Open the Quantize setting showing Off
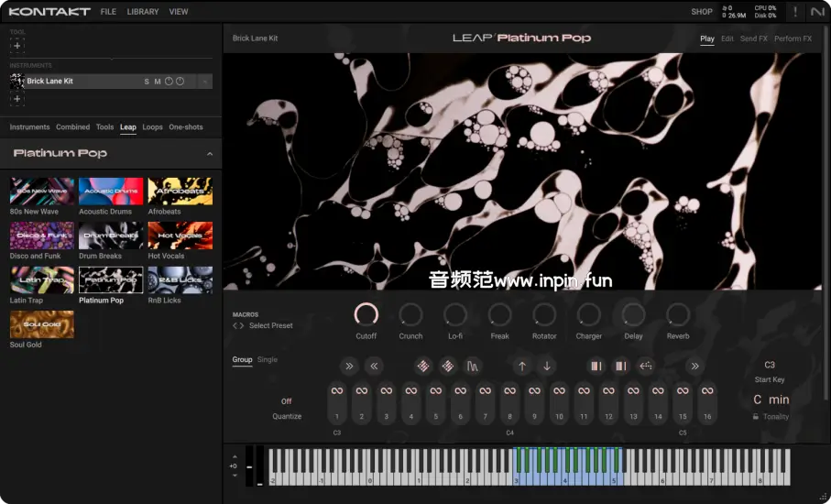This screenshot has width=831, height=504. (x=287, y=401)
